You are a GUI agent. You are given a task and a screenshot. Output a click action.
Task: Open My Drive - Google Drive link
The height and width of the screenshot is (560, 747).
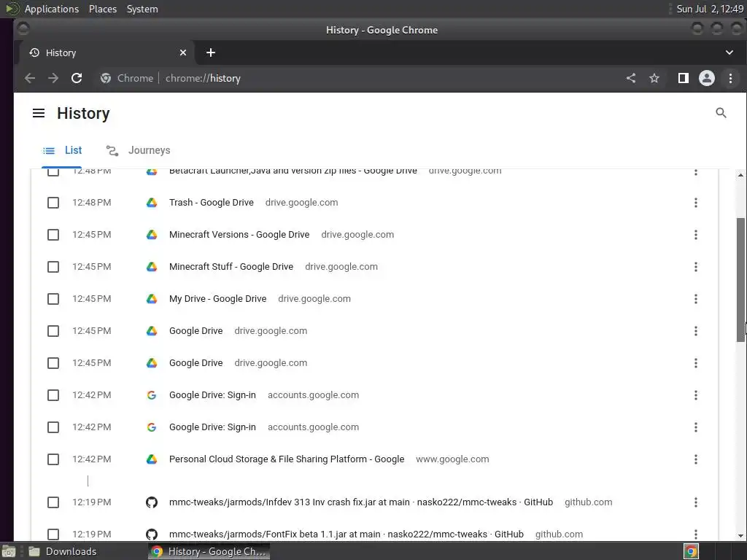[x=217, y=298]
